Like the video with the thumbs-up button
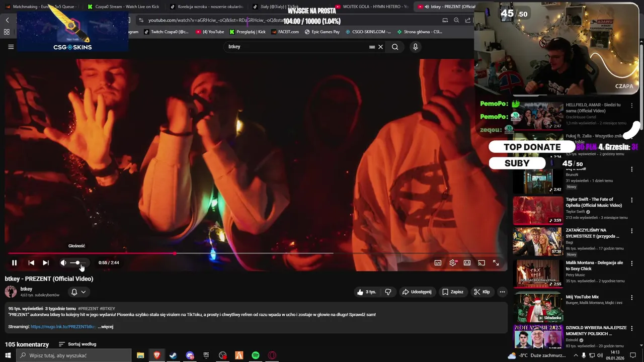 point(366,292)
